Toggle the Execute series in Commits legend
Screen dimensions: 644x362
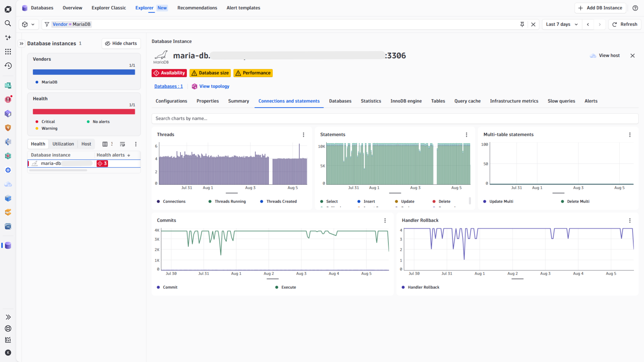(286, 287)
